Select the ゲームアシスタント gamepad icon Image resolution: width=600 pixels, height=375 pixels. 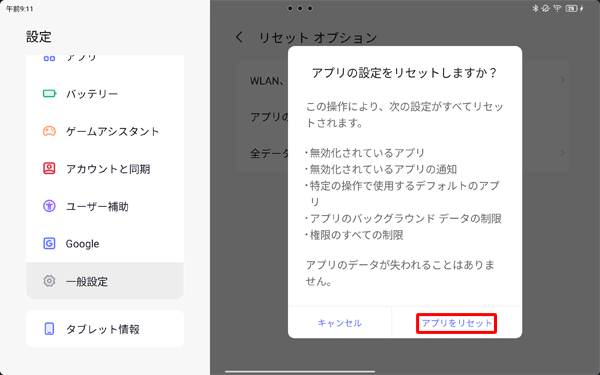coord(49,131)
